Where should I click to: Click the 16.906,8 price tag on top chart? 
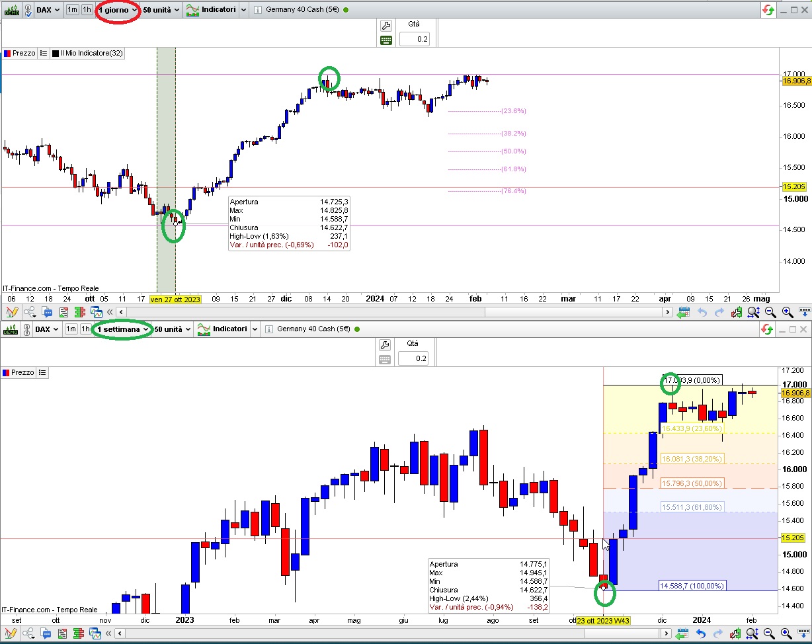[x=796, y=81]
